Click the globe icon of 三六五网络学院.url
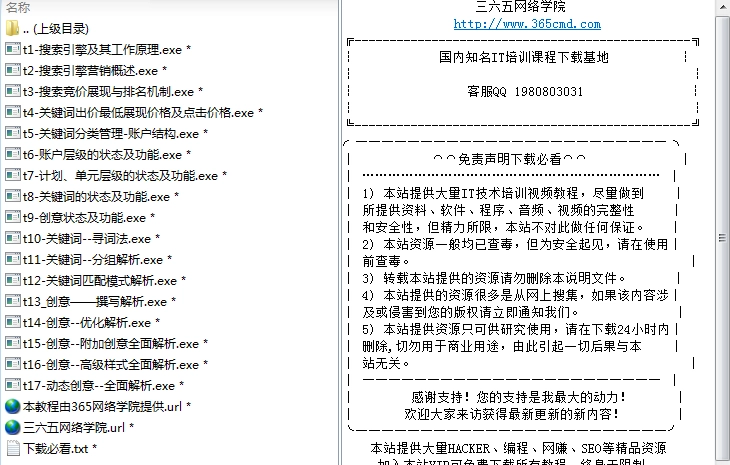Viewport: 730px width, 465px height. [x=13, y=427]
